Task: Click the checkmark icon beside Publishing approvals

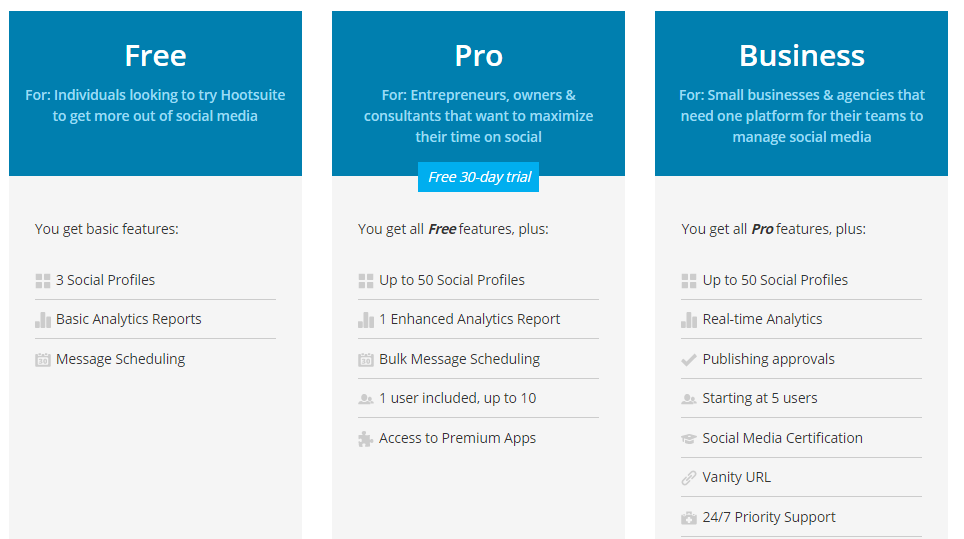Action: pos(688,360)
